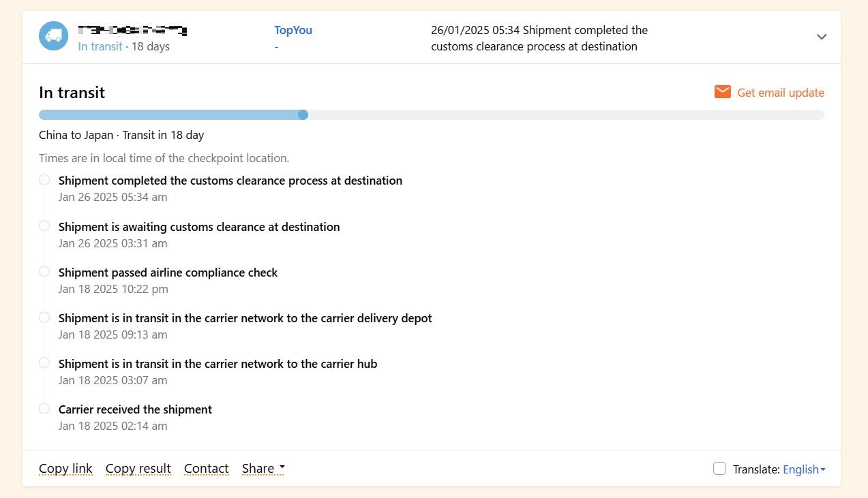
Task: Select the customs clearance completed checkpoint circle
Action: click(44, 180)
